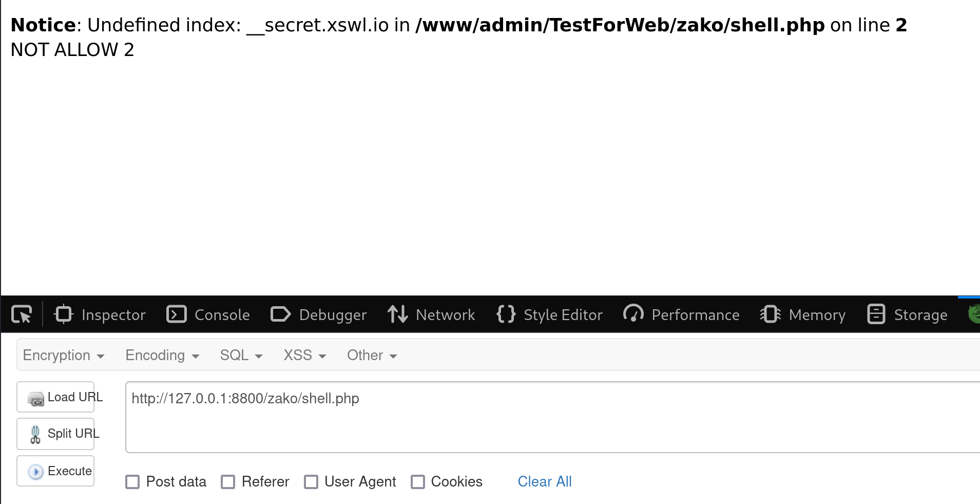Viewport: 980px width, 504px height.
Task: Tick the Referer checkbox
Action: [228, 482]
